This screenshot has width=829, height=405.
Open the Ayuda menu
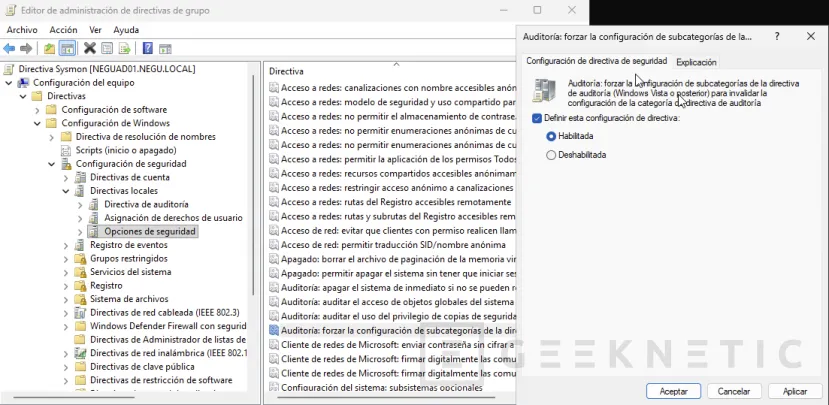click(126, 30)
